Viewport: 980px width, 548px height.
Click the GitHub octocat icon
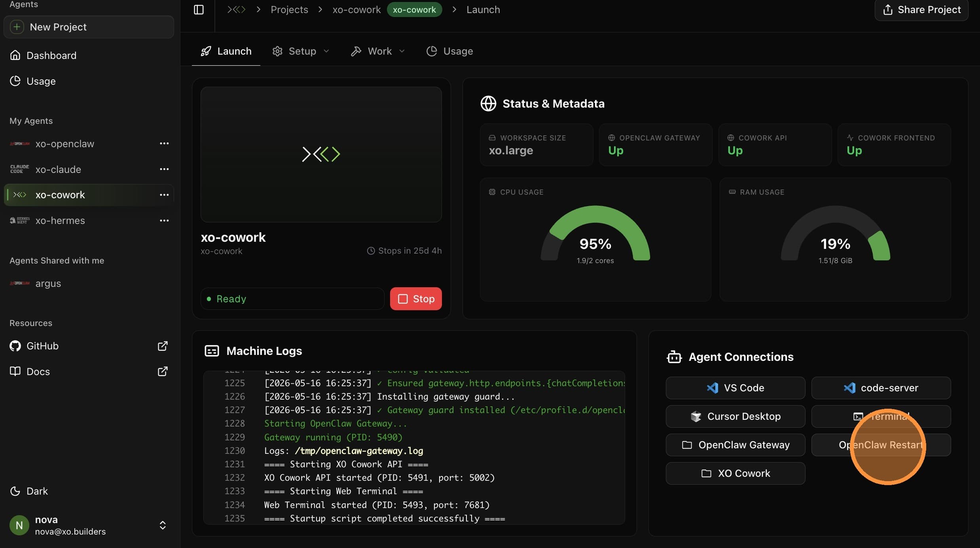pos(15,346)
